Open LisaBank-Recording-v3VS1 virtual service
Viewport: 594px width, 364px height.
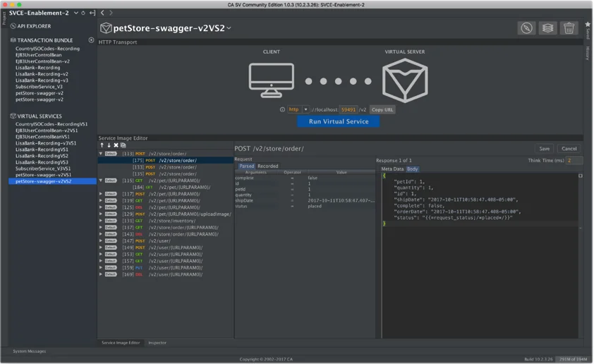[x=46, y=144]
